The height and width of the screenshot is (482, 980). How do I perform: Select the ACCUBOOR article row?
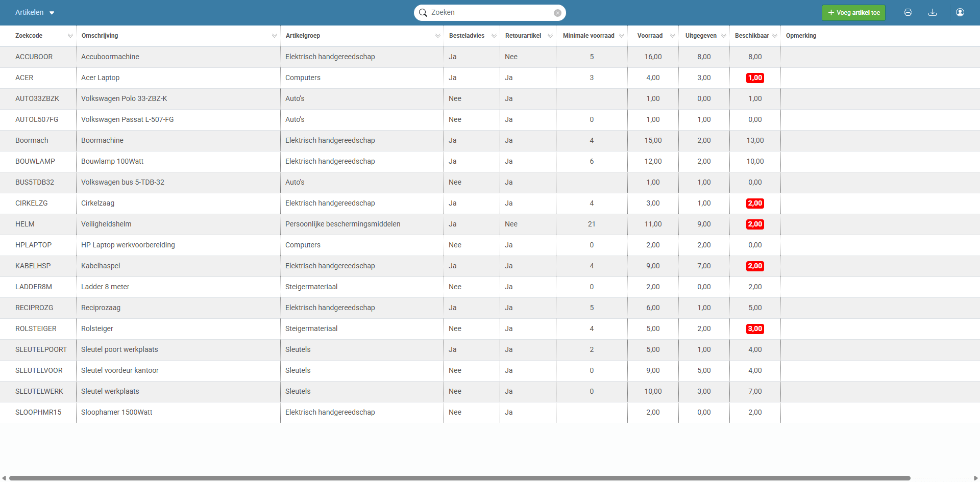34,57
